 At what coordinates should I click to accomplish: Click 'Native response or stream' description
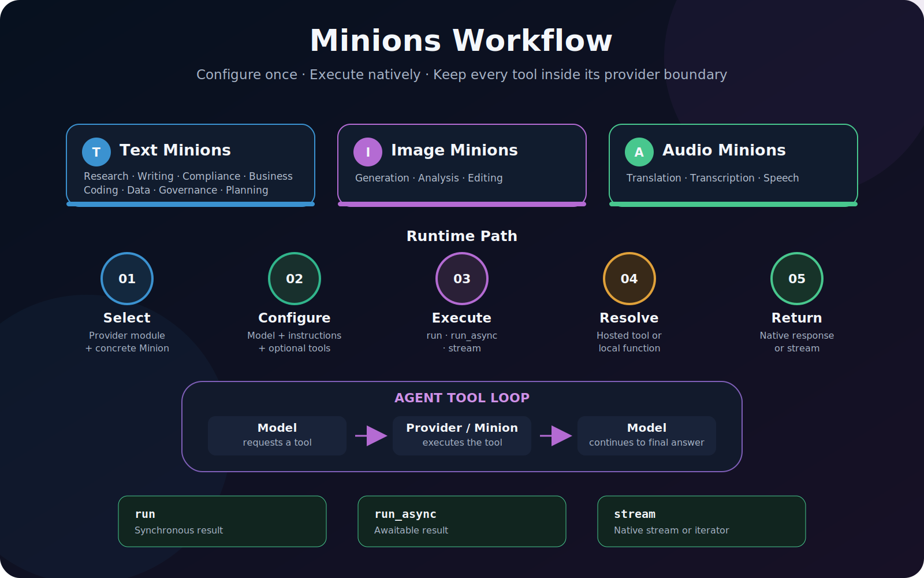coord(797,342)
